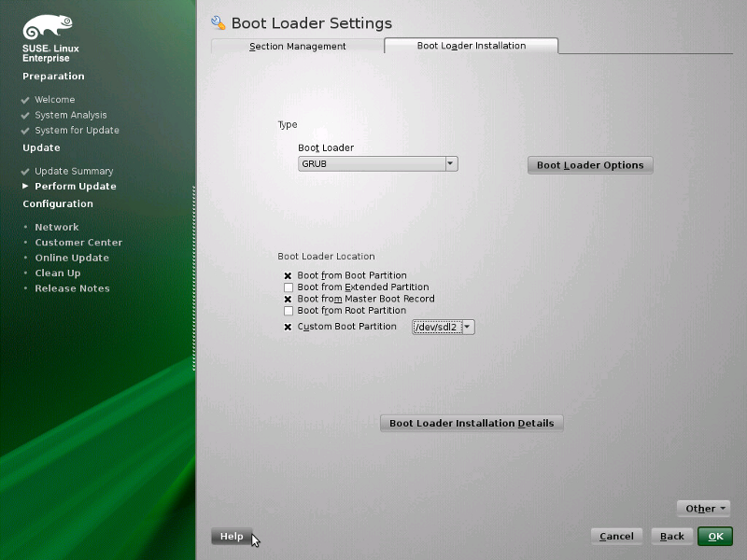This screenshot has height=560, width=747.
Task: Click the Welcome step checkmark icon
Action: coord(25,100)
